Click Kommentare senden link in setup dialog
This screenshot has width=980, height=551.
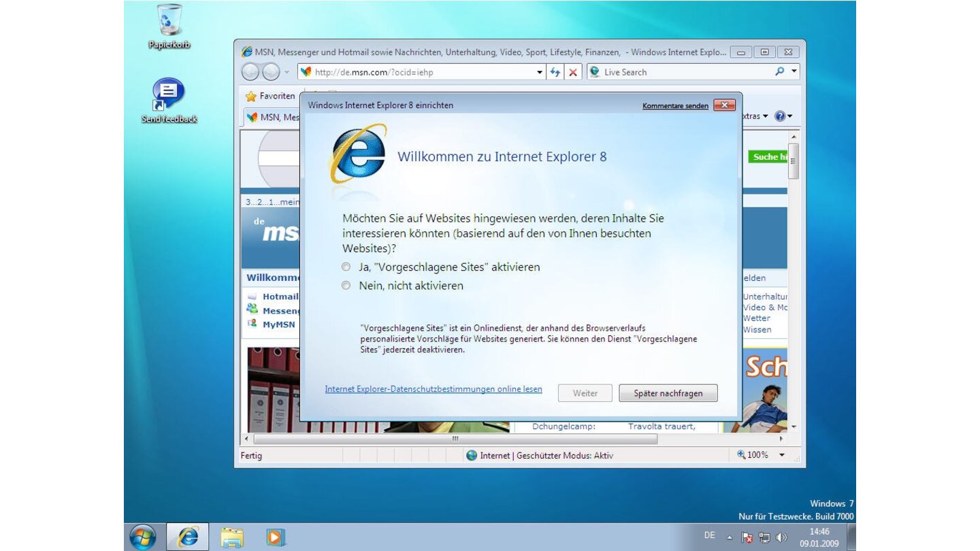675,106
